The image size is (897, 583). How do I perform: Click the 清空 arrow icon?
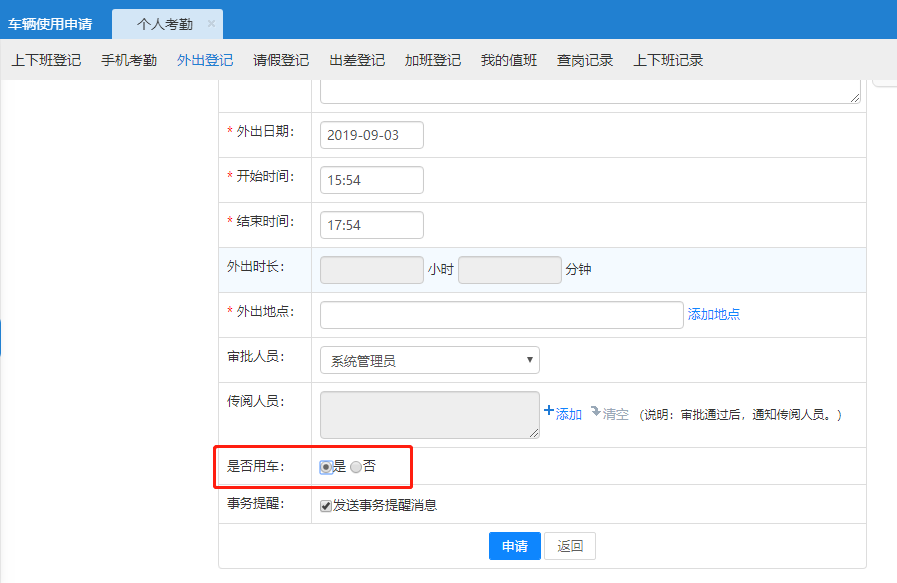tap(595, 411)
